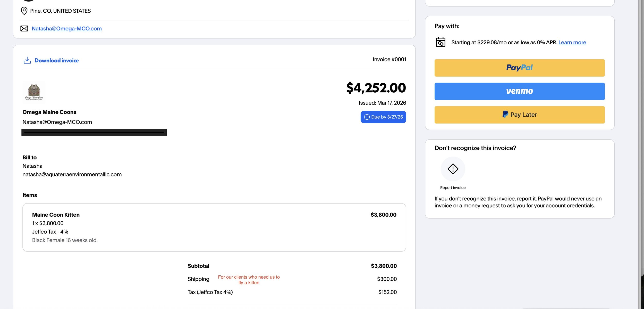644x309 pixels.
Task: Click the Invoice #0001 number text
Action: pos(389,60)
